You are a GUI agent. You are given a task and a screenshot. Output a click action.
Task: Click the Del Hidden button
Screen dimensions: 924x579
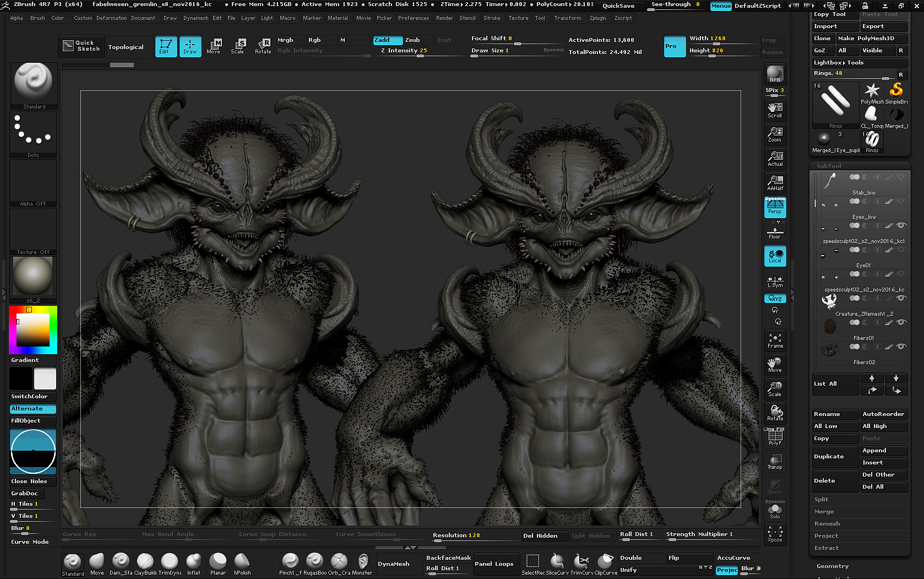pos(544,535)
